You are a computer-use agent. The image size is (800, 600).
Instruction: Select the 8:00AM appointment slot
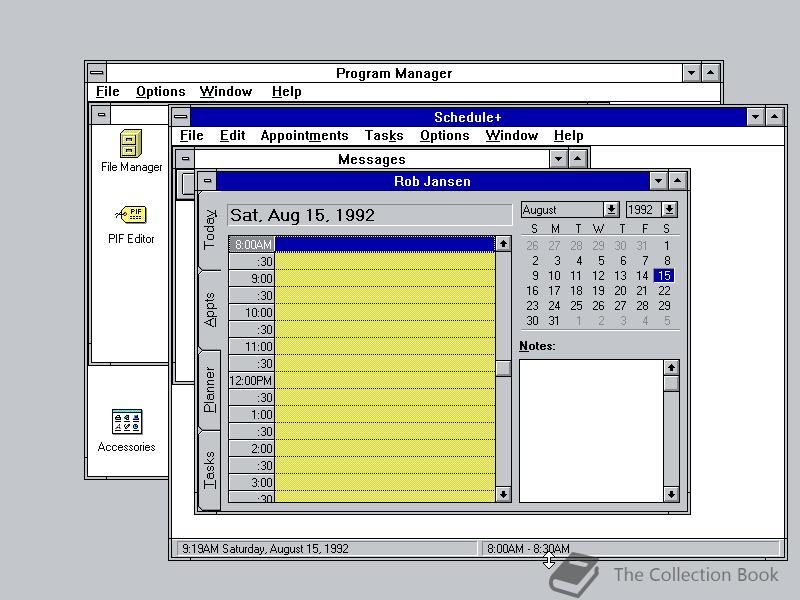click(x=385, y=244)
